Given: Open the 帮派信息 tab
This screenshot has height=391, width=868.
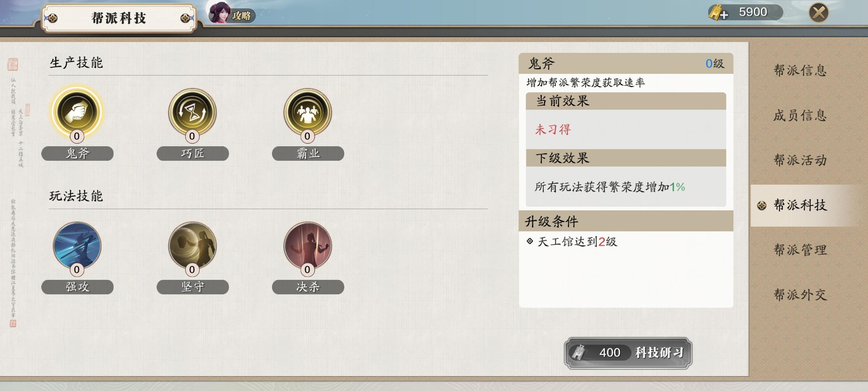Looking at the screenshot, I should coord(800,70).
